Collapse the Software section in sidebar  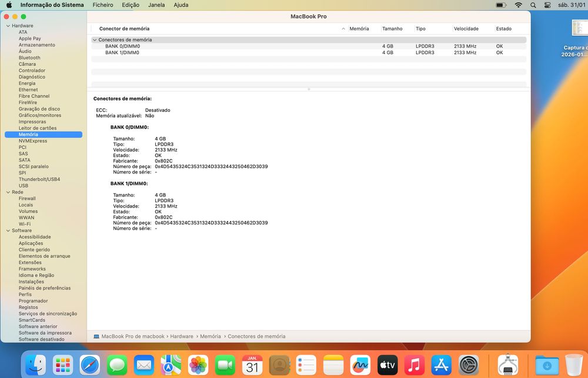pyautogui.click(x=8, y=230)
